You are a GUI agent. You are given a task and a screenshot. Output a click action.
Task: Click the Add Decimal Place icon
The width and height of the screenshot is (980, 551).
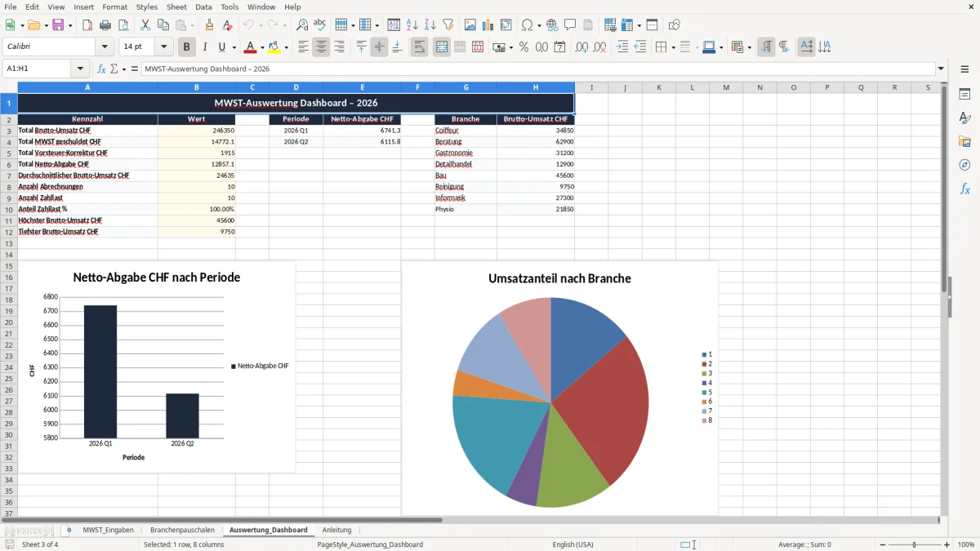pyautogui.click(x=581, y=47)
